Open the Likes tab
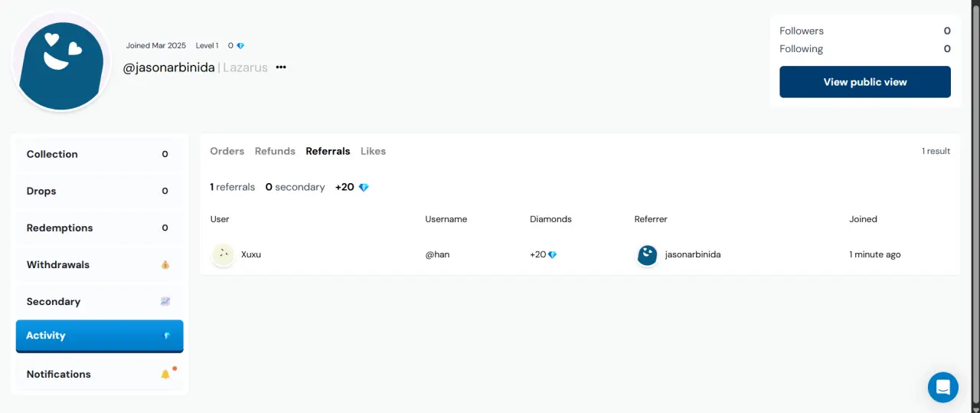980x413 pixels. 374,151
